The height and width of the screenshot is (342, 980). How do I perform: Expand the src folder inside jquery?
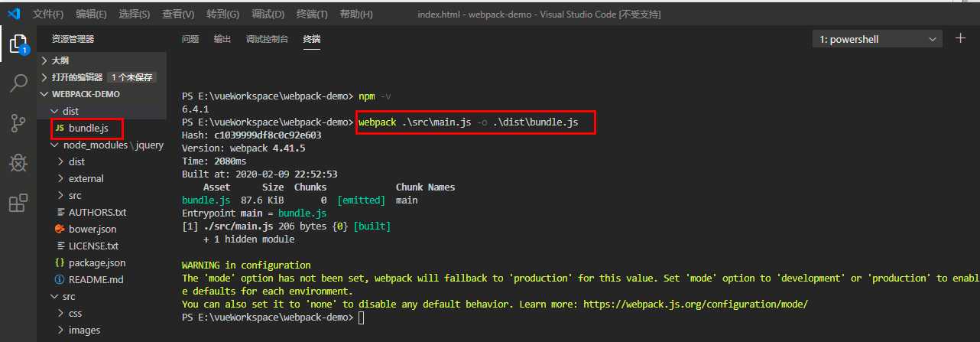pos(102,195)
